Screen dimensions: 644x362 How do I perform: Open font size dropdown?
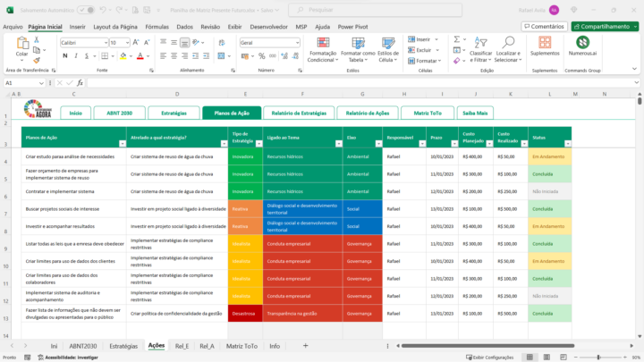coord(127,43)
